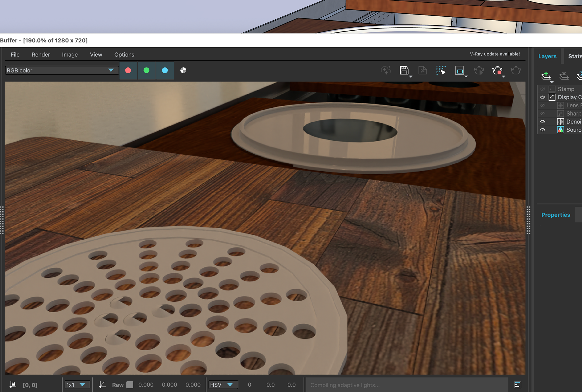Viewport: 582px width, 392px height.
Task: Toggle the green channel button
Action: click(x=147, y=70)
